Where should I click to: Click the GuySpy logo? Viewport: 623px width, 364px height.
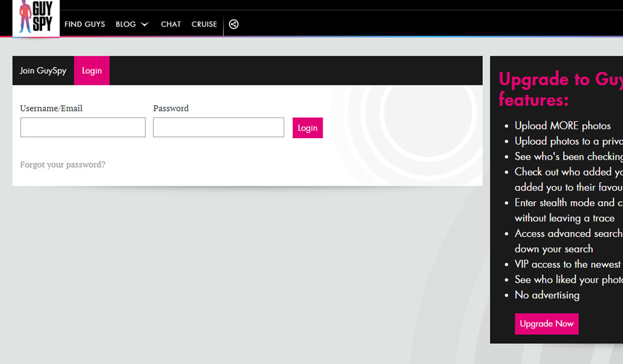coord(36,18)
